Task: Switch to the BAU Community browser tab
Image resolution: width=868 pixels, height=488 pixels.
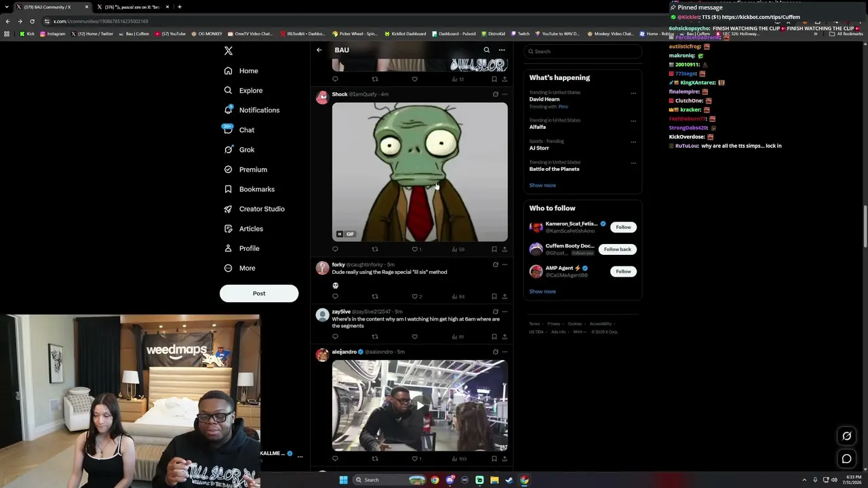Action: tap(53, 7)
